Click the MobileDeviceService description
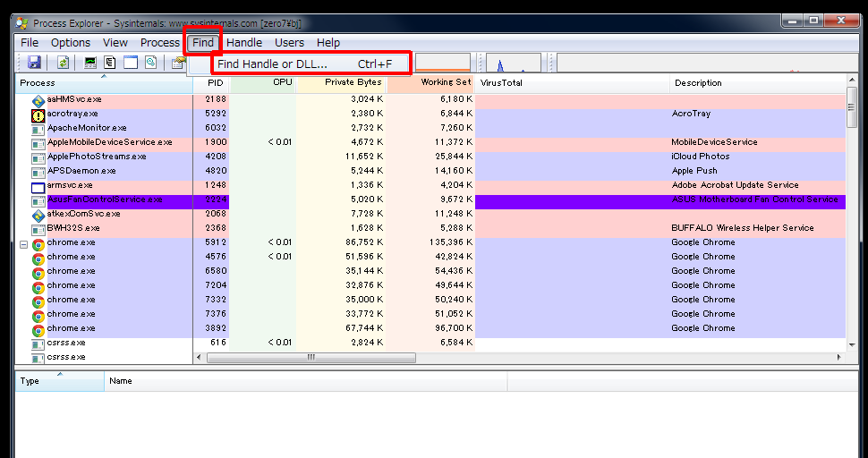The height and width of the screenshot is (458, 868). [x=714, y=142]
